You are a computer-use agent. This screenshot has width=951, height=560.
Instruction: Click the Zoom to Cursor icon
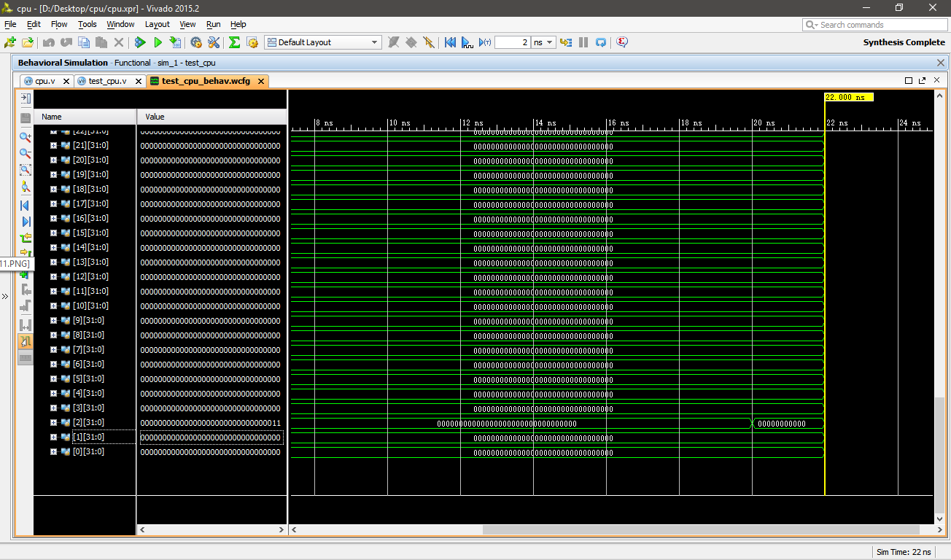26,187
